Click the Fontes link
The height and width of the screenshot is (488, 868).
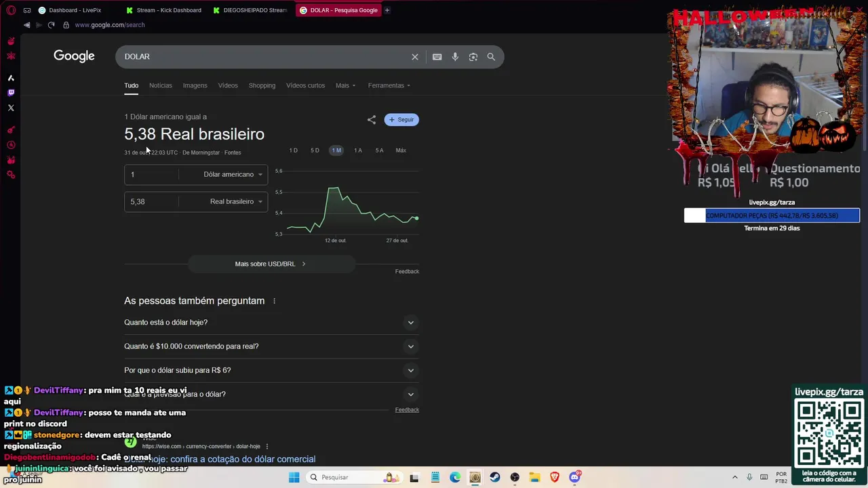[233, 152]
